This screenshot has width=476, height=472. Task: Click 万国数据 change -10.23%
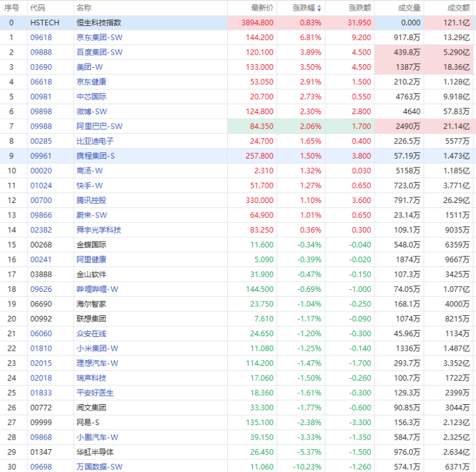pyautogui.click(x=307, y=467)
